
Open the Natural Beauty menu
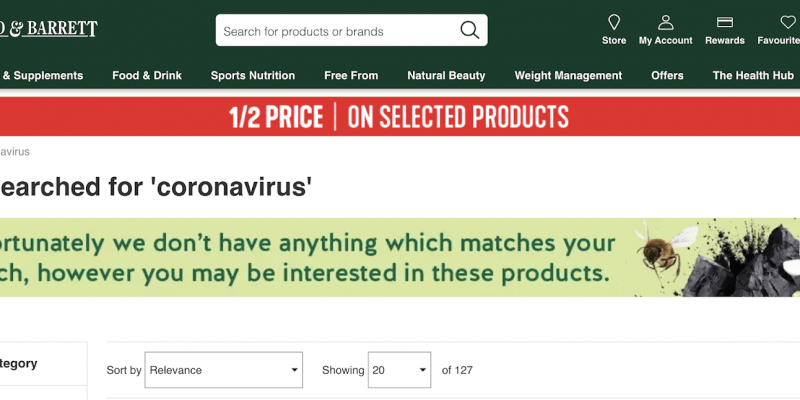point(446,76)
